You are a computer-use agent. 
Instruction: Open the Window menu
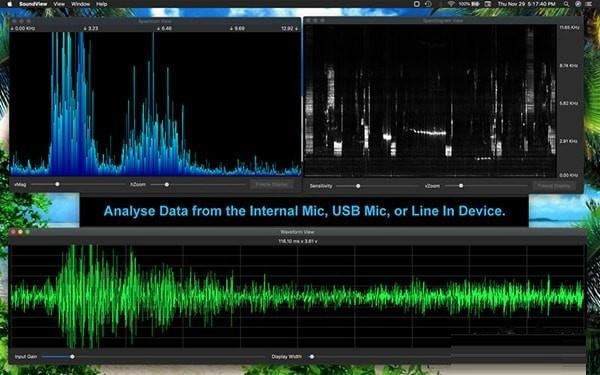tap(80, 4)
